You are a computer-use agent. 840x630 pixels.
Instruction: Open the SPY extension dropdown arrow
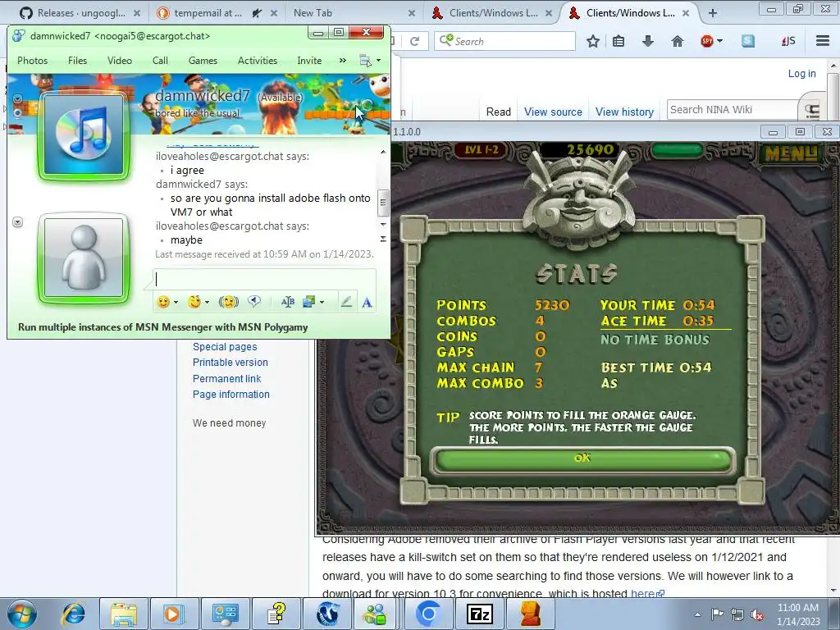tap(719, 41)
